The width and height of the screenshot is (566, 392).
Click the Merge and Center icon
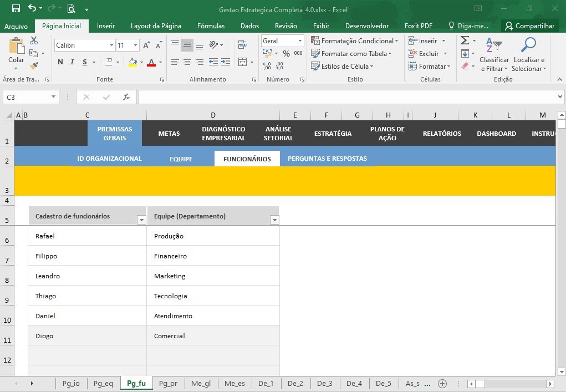243,62
